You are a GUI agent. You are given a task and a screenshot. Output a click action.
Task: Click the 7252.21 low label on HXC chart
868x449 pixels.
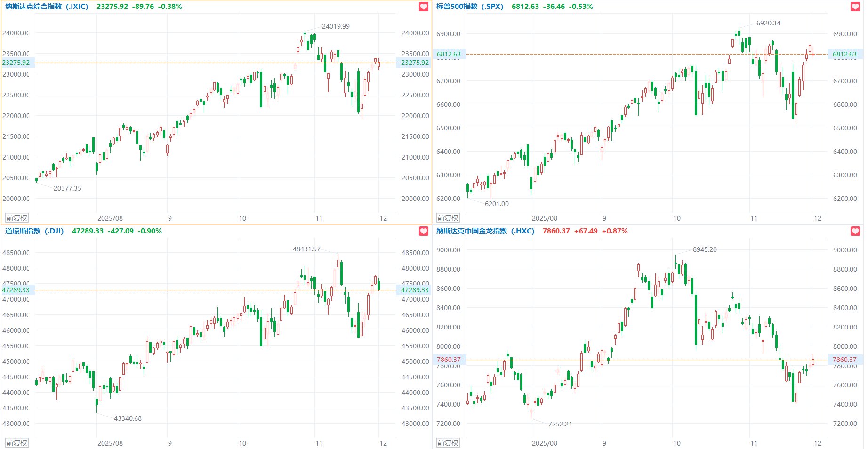click(x=560, y=424)
